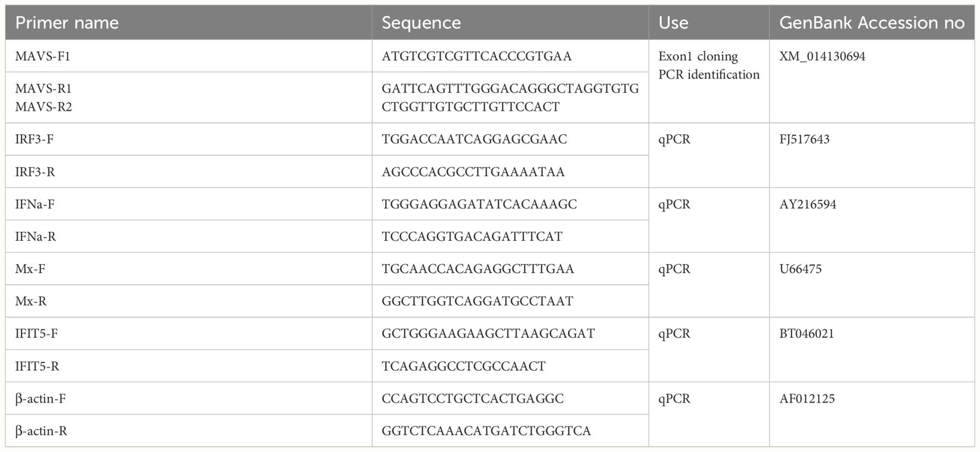The image size is (980, 452).
Task: Click the Exon1 cloning use cell
Action: (x=697, y=56)
